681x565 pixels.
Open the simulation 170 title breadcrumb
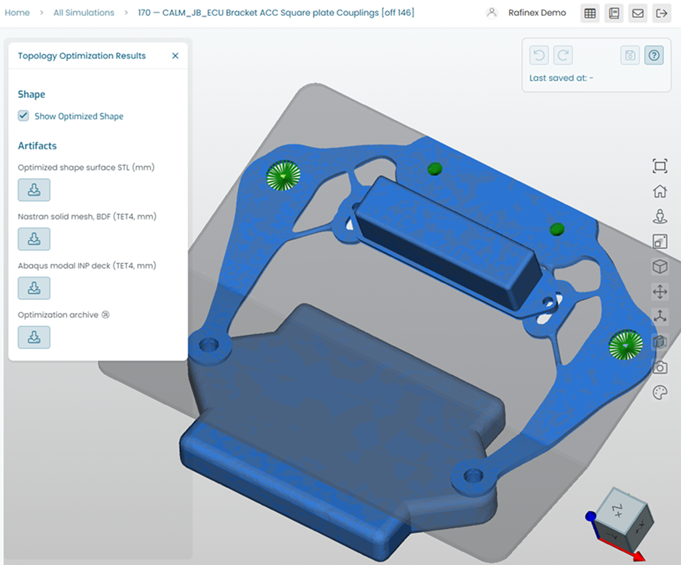(x=276, y=13)
